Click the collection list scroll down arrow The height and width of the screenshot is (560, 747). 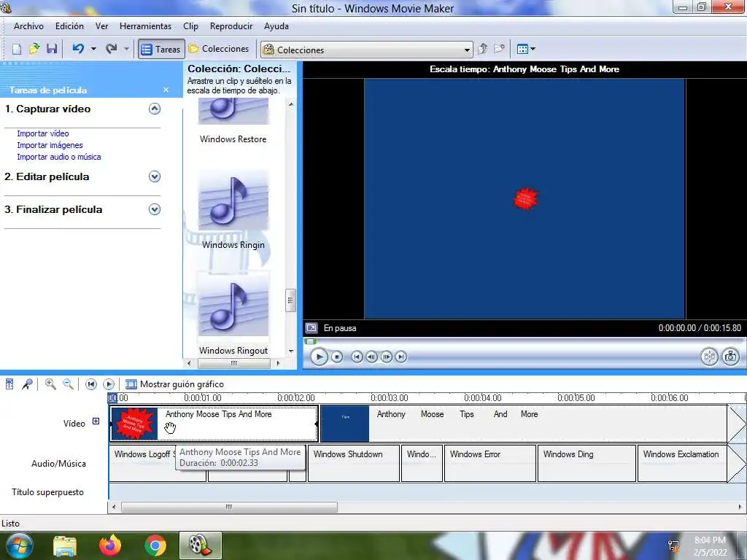[290, 351]
